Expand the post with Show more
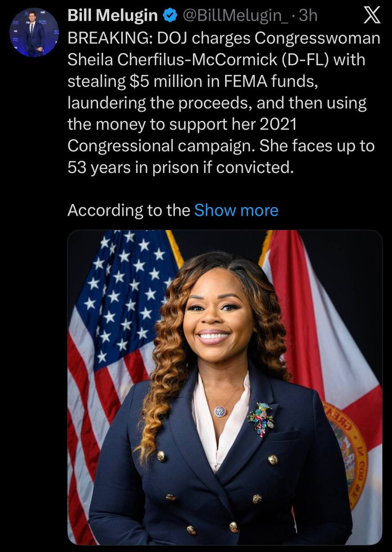The image size is (392, 552). click(236, 210)
